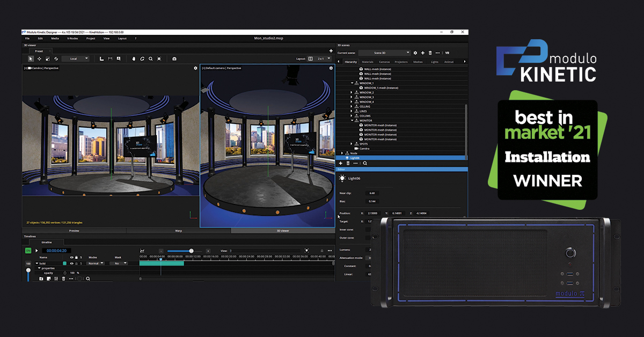Open the timeline curve graph editor
Image resolution: width=644 pixels, height=337 pixels.
[x=142, y=251]
